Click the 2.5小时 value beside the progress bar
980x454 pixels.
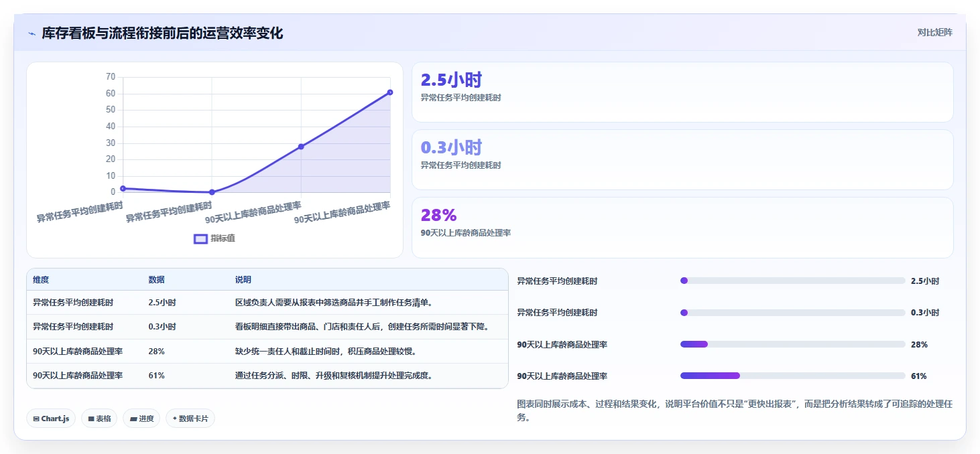click(x=925, y=281)
